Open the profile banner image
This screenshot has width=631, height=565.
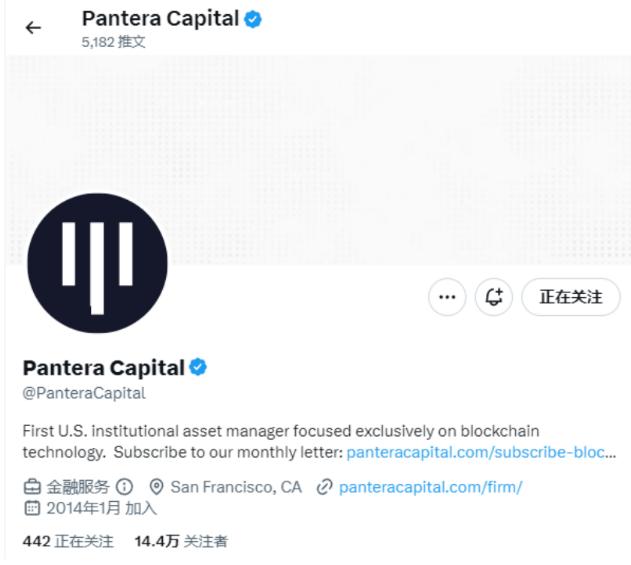click(x=318, y=160)
